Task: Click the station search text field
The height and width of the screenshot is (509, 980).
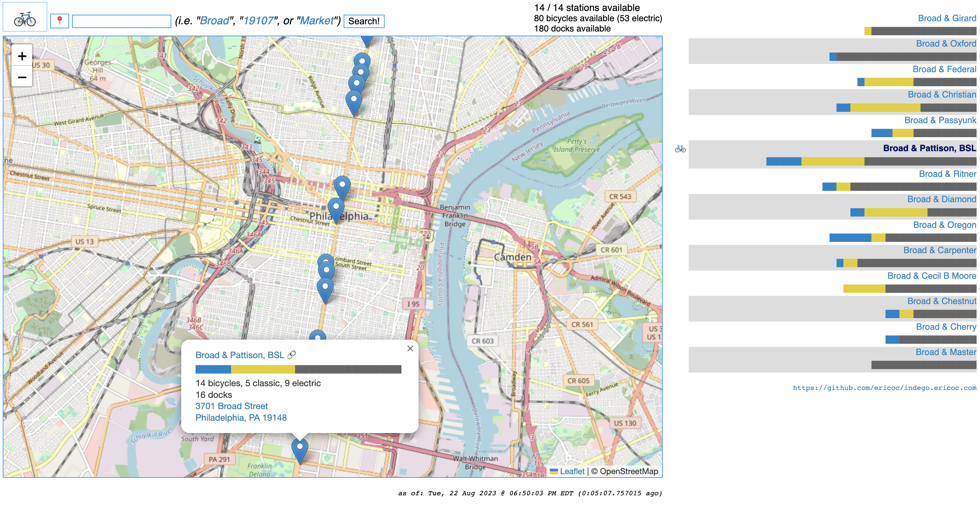Action: click(x=121, y=21)
